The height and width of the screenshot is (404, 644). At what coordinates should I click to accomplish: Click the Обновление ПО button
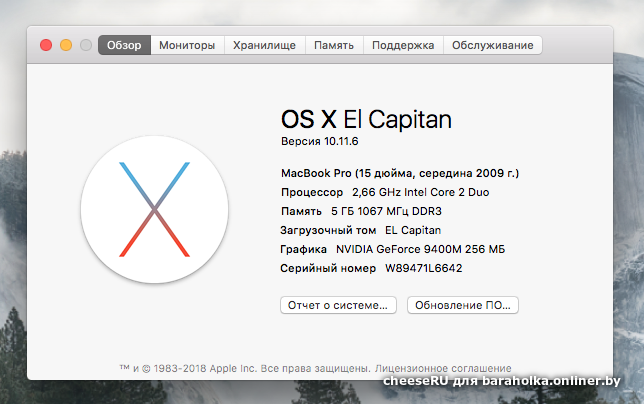point(463,305)
